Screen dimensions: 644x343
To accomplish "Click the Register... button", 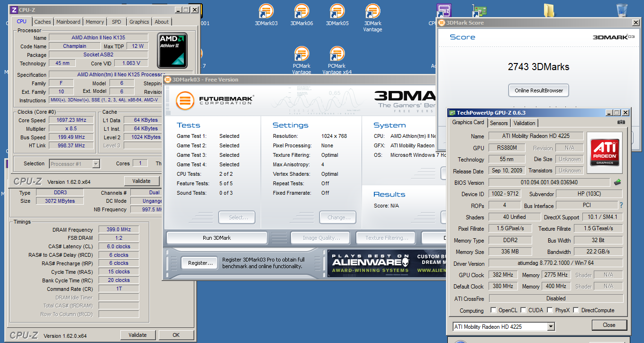I will click(x=200, y=263).
